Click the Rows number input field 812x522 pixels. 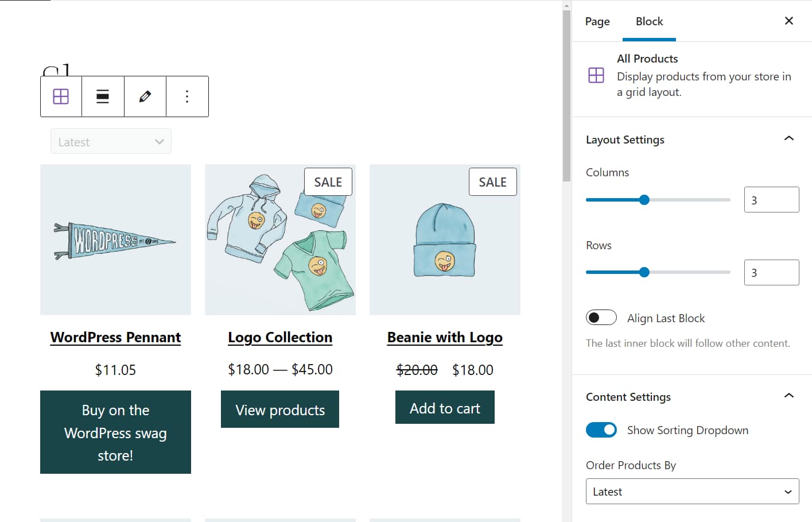click(771, 273)
